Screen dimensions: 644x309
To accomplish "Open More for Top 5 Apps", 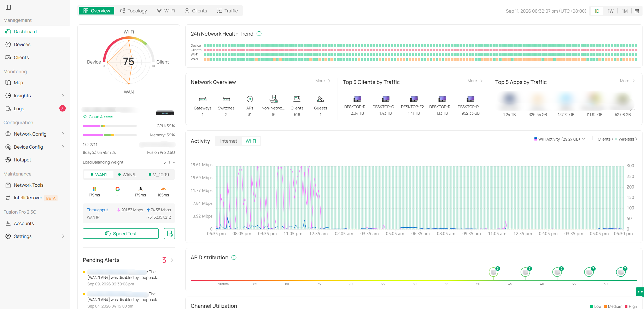I will (627, 81).
